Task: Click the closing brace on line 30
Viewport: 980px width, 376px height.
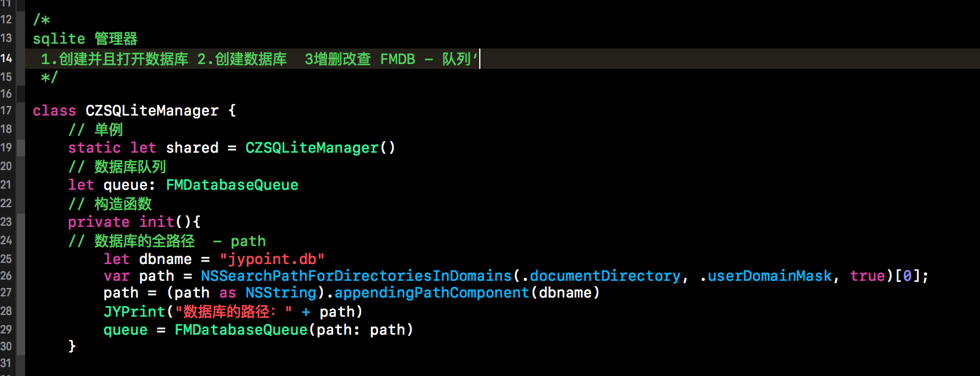Action: click(x=72, y=346)
